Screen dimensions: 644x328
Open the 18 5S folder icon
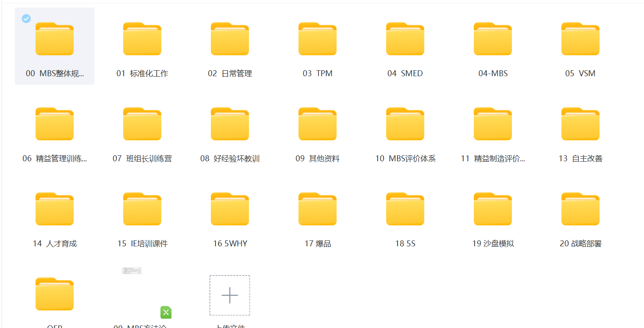point(405,209)
